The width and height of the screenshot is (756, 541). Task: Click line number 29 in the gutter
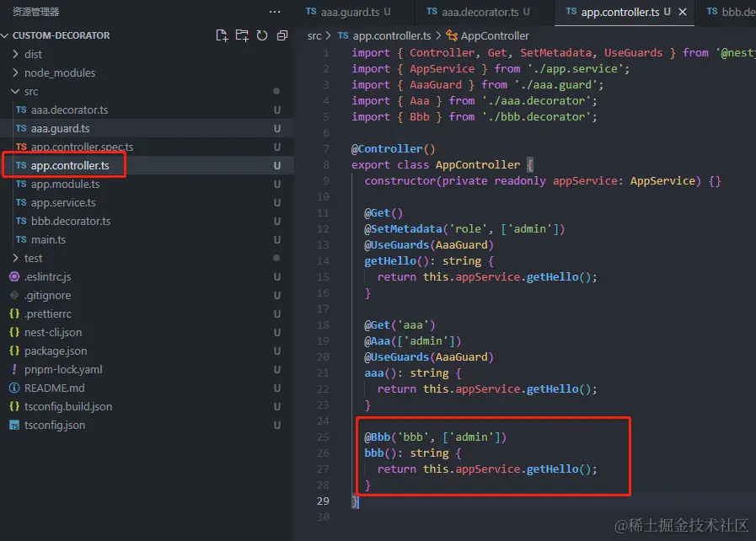pos(323,501)
